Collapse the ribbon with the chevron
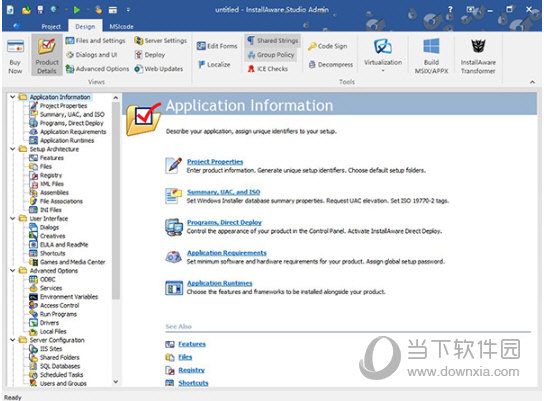This screenshot has height=401, width=544. (x=532, y=82)
